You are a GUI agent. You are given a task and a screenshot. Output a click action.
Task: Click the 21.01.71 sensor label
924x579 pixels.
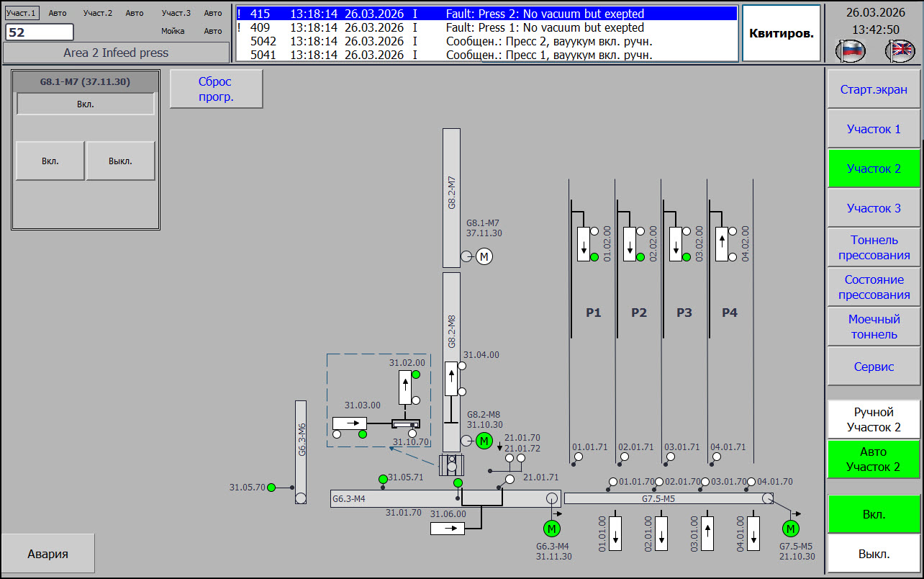tap(541, 477)
